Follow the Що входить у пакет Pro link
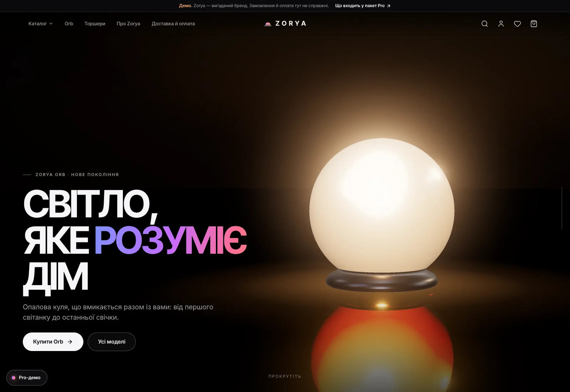The width and height of the screenshot is (570, 392). (363, 6)
